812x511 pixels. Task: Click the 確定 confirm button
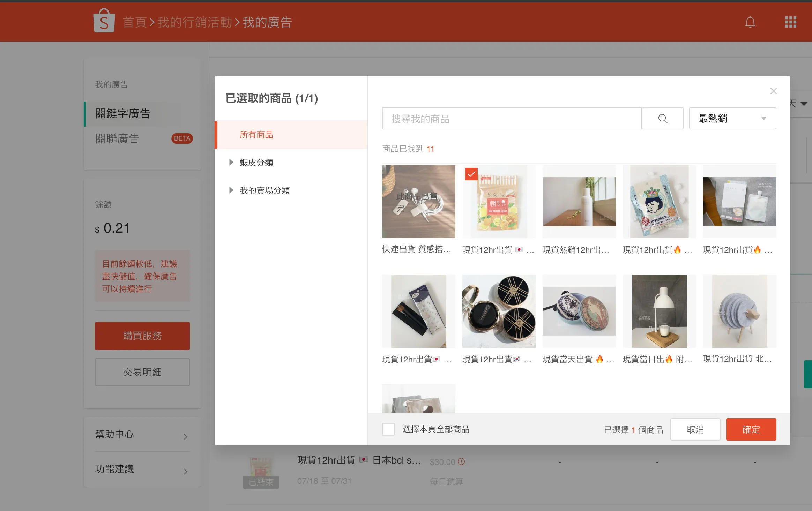click(x=751, y=429)
